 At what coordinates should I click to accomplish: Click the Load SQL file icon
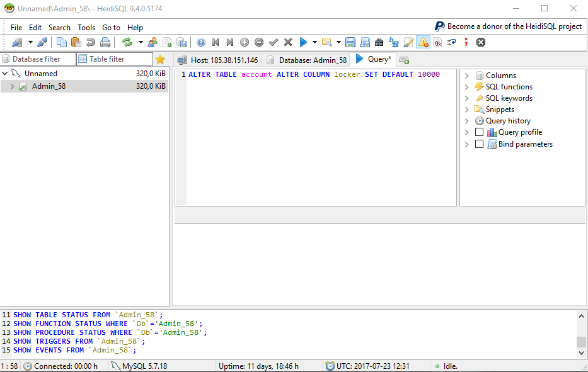(167, 42)
